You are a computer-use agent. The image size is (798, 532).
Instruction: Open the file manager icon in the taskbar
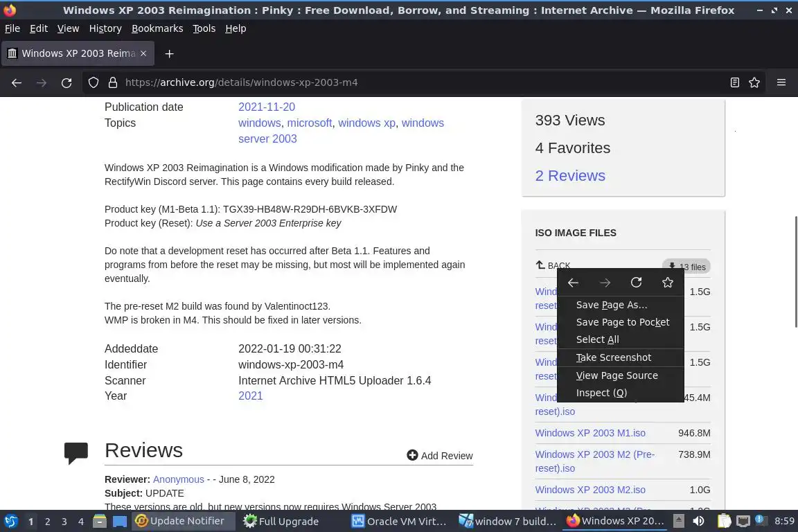click(x=100, y=521)
